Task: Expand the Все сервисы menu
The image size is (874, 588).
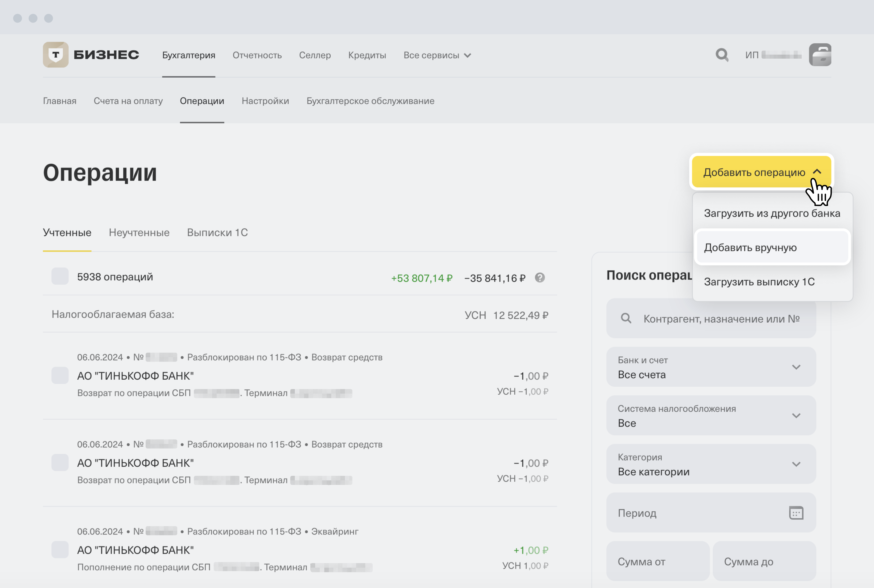Action: (x=437, y=55)
